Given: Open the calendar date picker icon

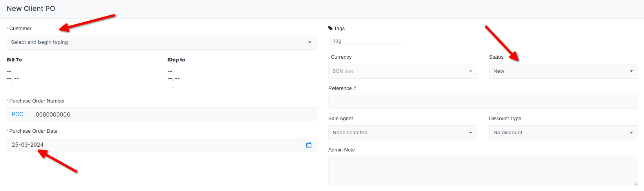Looking at the screenshot, I should pos(309,145).
